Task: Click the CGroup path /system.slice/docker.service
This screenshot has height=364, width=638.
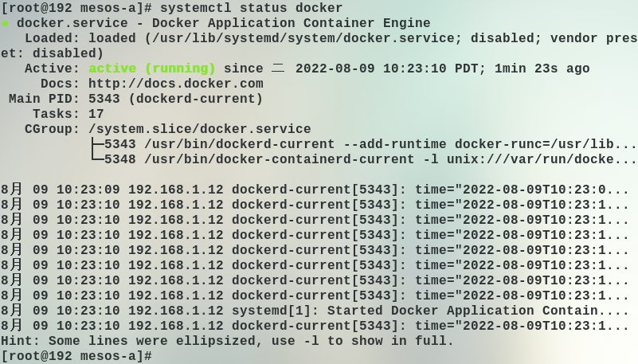Action: [200, 129]
